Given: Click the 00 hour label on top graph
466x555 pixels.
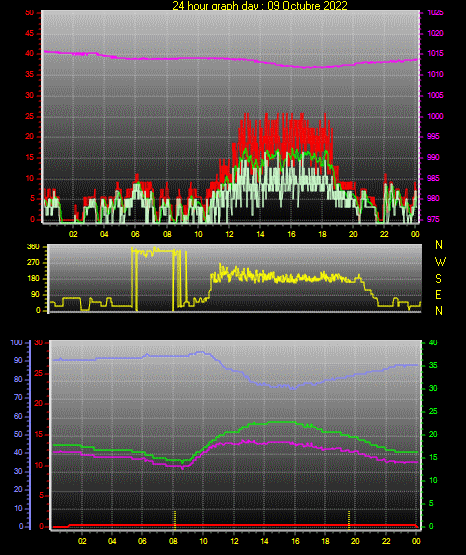Looking at the screenshot, I should point(415,234).
